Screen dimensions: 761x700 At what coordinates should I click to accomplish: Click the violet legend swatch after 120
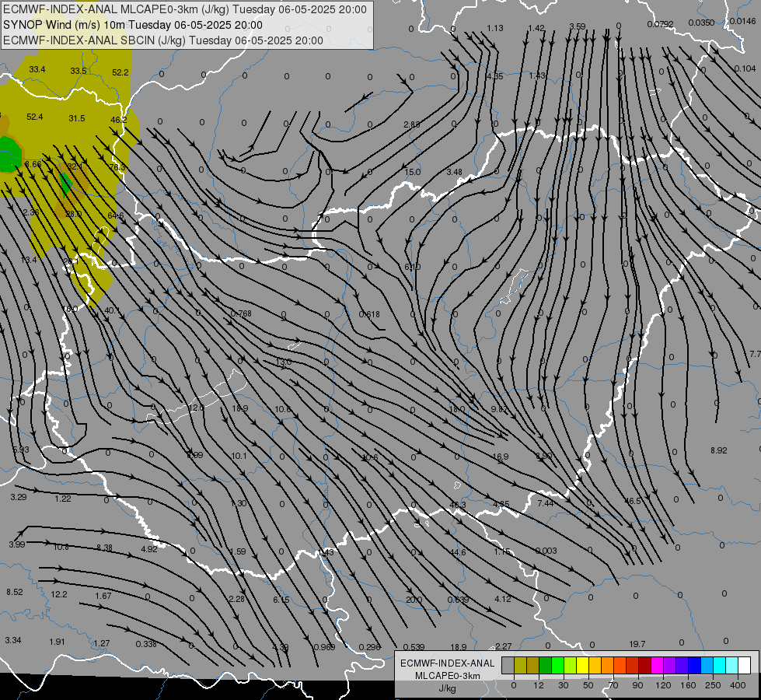click(670, 665)
